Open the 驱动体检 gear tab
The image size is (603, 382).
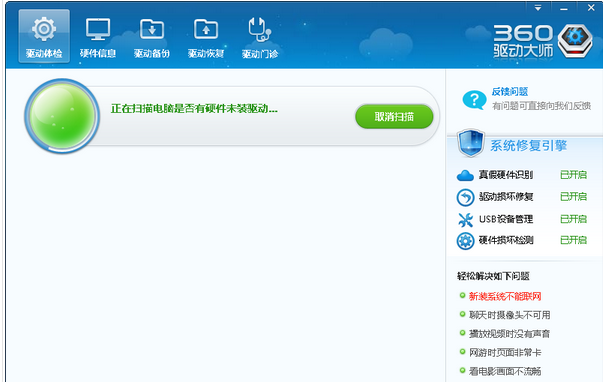[x=44, y=36]
